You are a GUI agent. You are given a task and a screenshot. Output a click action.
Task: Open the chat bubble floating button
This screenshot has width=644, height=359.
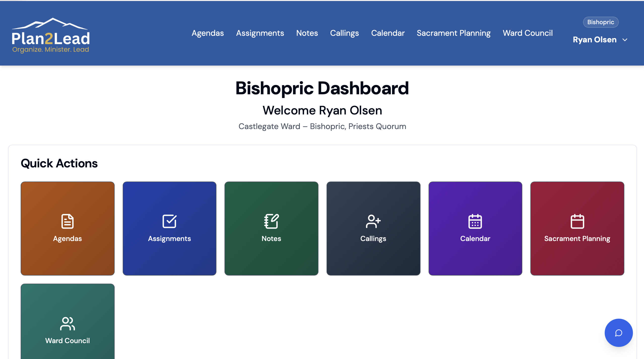(x=618, y=333)
